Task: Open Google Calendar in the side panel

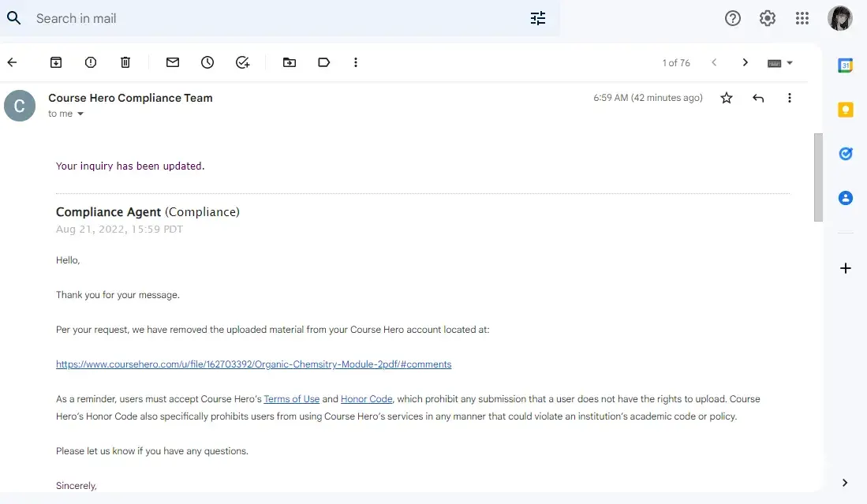Action: point(845,65)
